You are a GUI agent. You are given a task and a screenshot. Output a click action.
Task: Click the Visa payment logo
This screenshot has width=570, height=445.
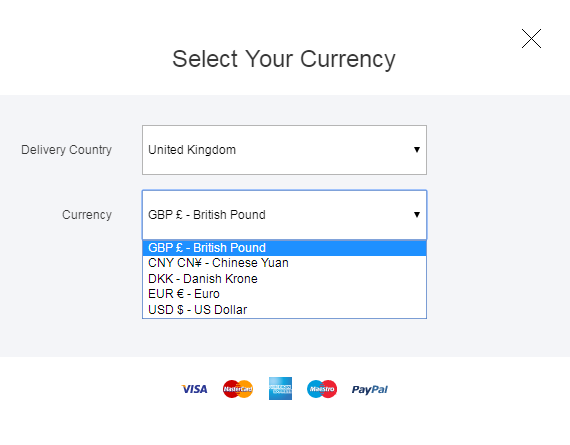point(194,389)
